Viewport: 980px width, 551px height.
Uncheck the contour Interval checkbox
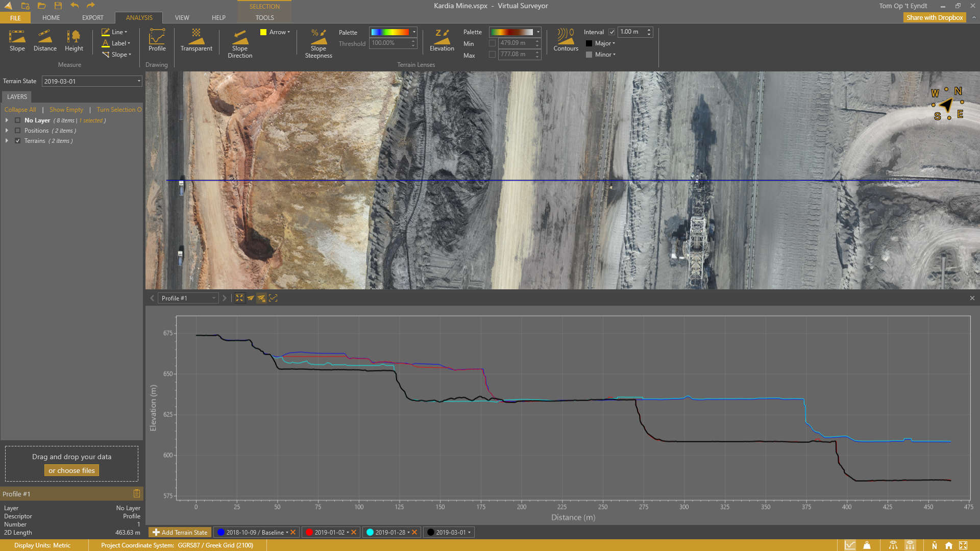[611, 32]
